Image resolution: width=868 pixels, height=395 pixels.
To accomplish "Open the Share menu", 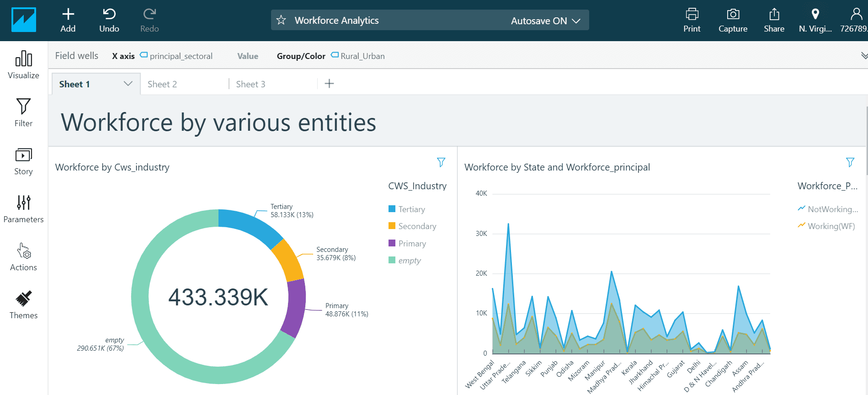I will [774, 21].
